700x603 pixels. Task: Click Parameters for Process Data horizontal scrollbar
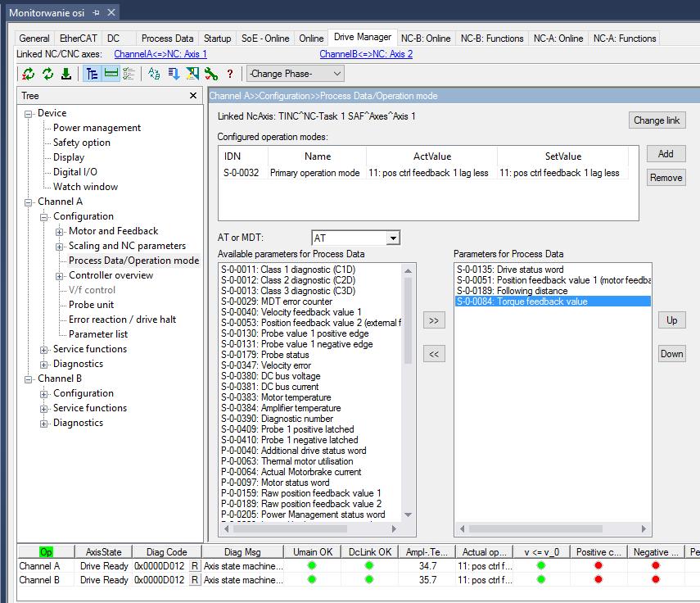(553, 528)
